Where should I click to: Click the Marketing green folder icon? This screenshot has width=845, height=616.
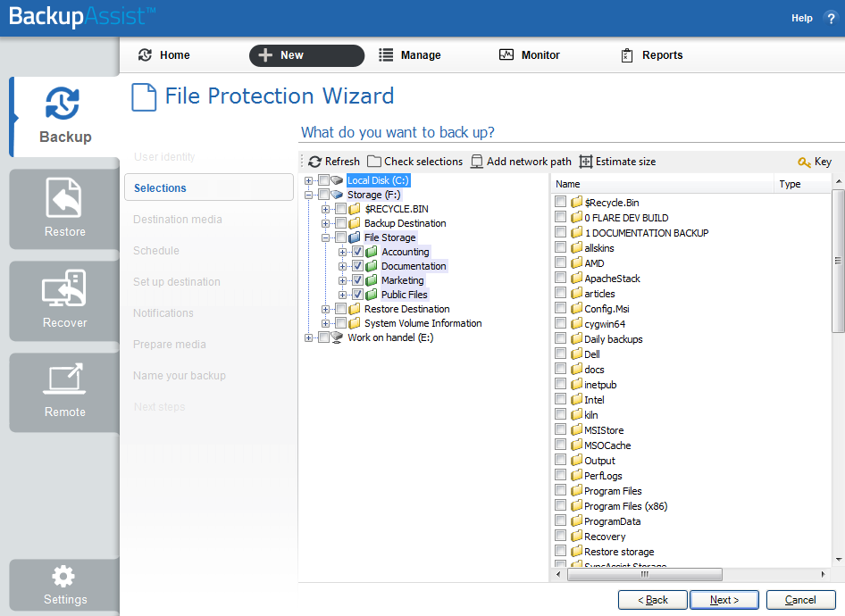372,280
